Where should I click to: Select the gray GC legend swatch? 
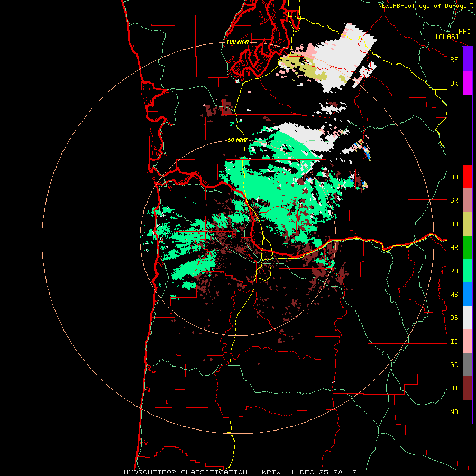pos(467,364)
